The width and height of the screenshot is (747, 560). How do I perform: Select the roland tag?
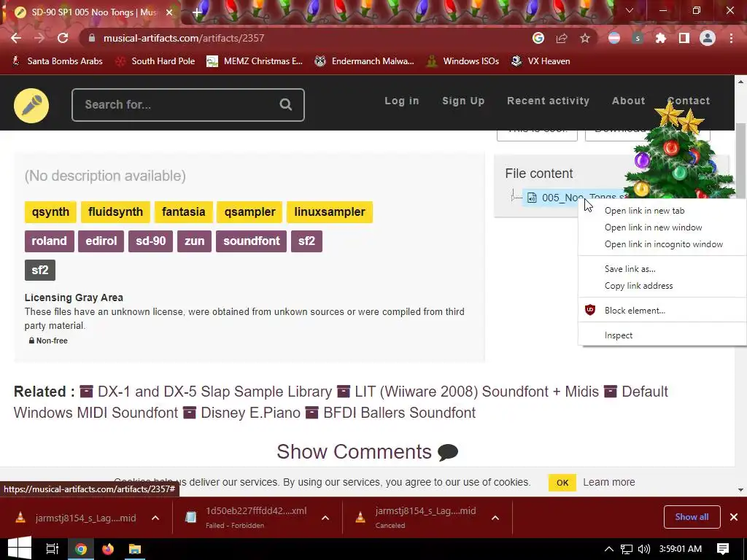[49, 241]
